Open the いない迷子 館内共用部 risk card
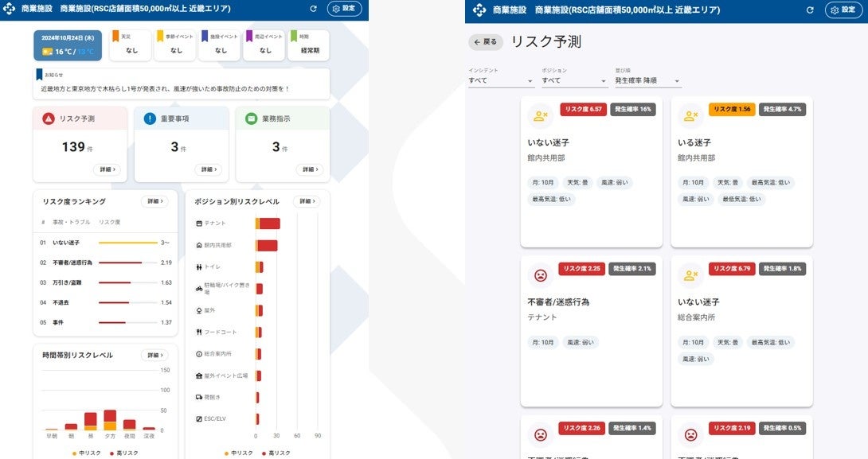Image resolution: width=868 pixels, height=459 pixels. click(591, 172)
